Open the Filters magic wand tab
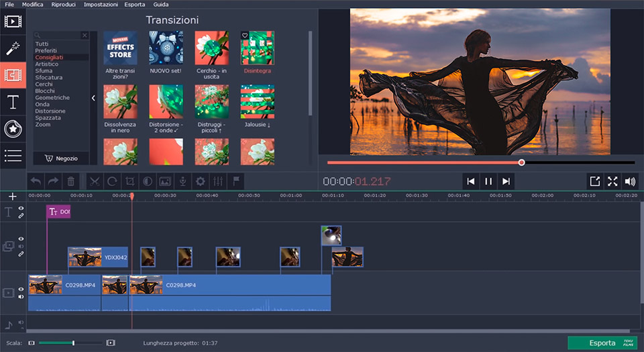Viewport: 644px width, 352px height. 13,48
